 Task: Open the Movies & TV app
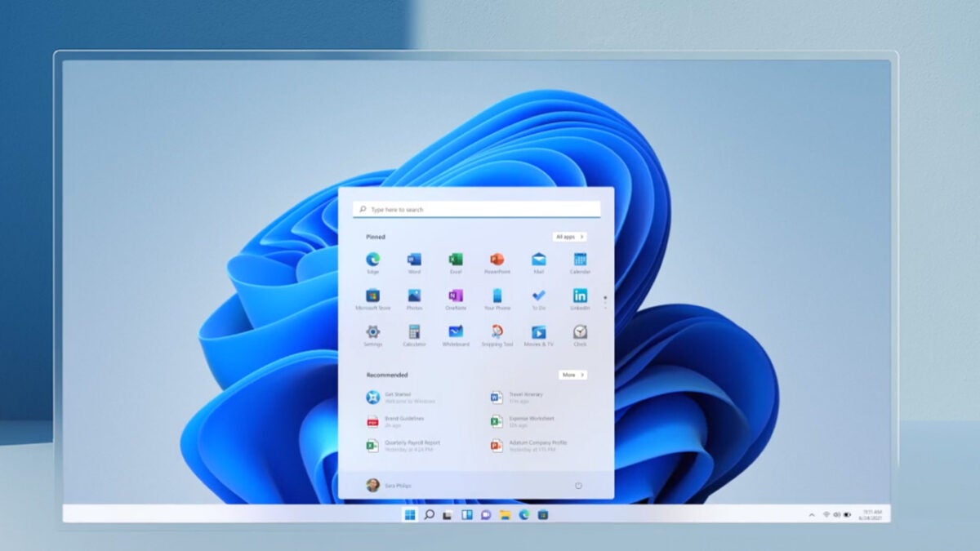point(538,335)
